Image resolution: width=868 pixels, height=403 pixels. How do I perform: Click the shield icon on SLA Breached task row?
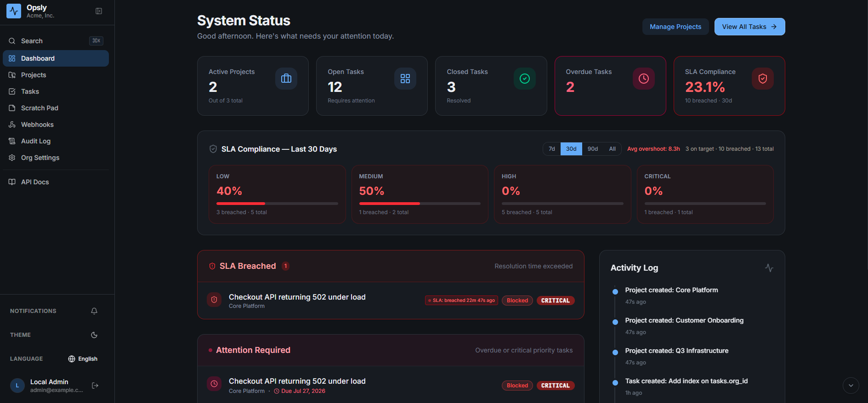click(x=214, y=300)
